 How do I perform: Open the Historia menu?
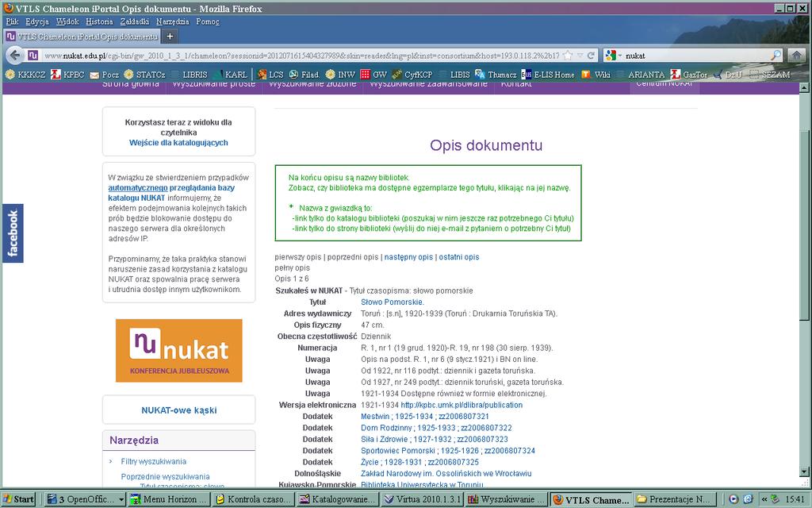point(99,21)
